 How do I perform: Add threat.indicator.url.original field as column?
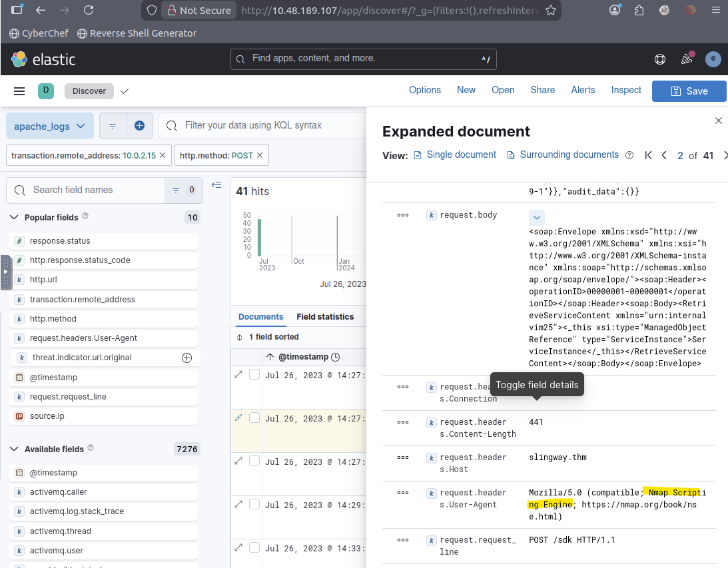[x=186, y=358]
